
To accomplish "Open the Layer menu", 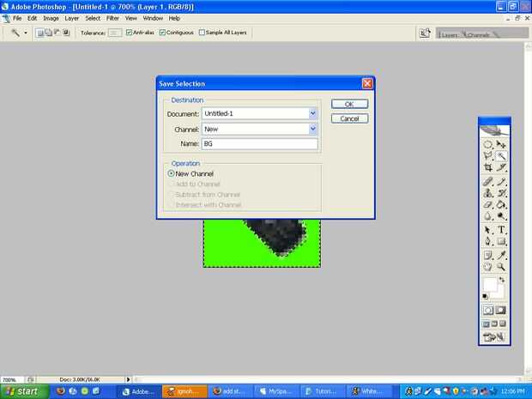I will (72, 18).
